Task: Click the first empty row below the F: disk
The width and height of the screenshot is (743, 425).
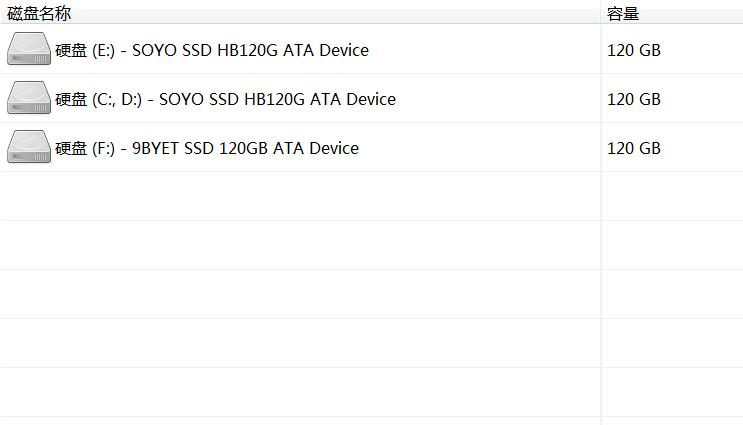Action: [372, 196]
